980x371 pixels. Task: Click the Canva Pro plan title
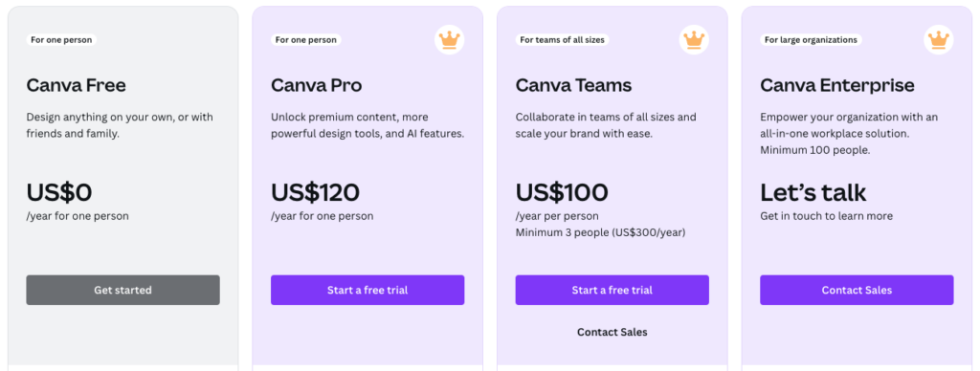[316, 85]
